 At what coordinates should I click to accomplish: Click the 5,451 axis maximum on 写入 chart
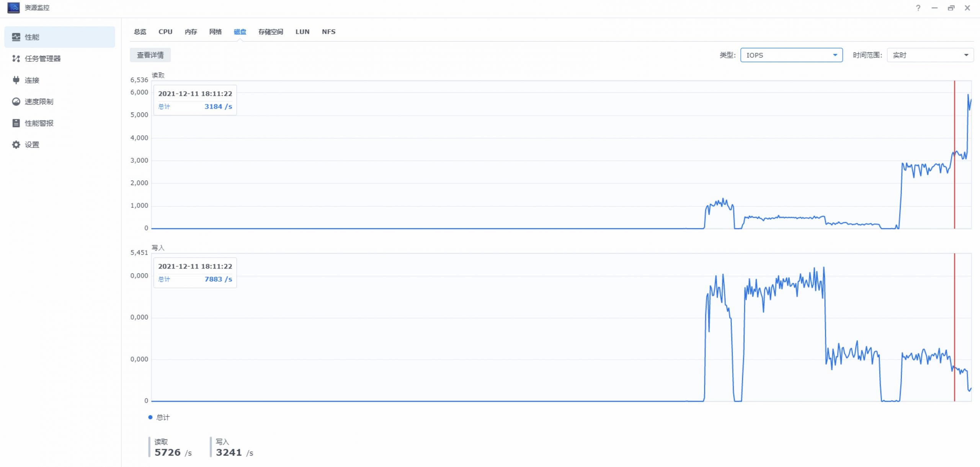pyautogui.click(x=139, y=252)
